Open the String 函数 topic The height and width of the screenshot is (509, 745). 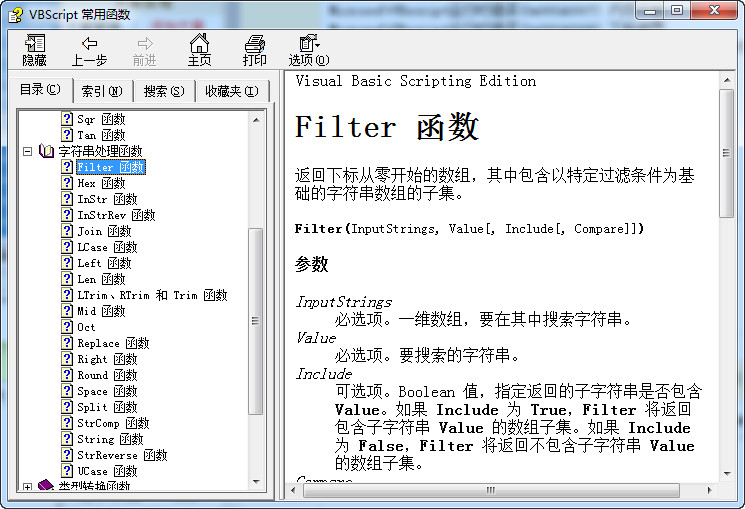(110, 439)
